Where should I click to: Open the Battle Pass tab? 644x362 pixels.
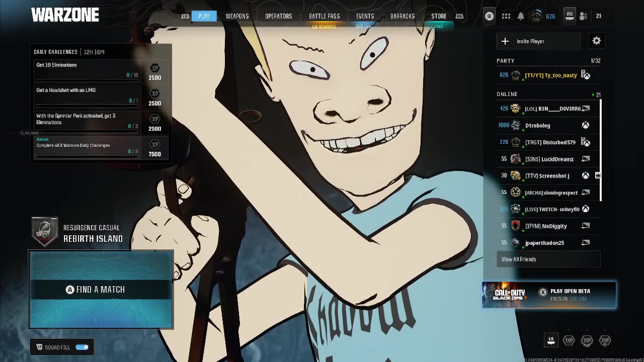click(x=324, y=16)
